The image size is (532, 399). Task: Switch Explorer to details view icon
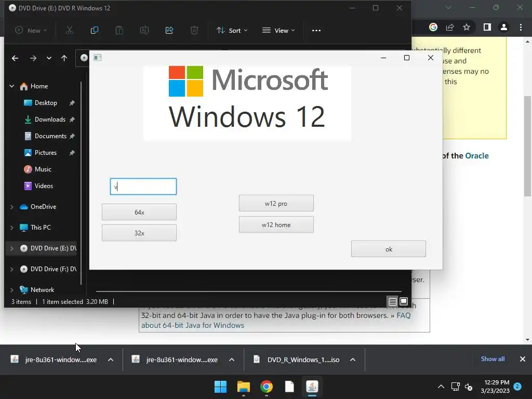click(x=393, y=301)
